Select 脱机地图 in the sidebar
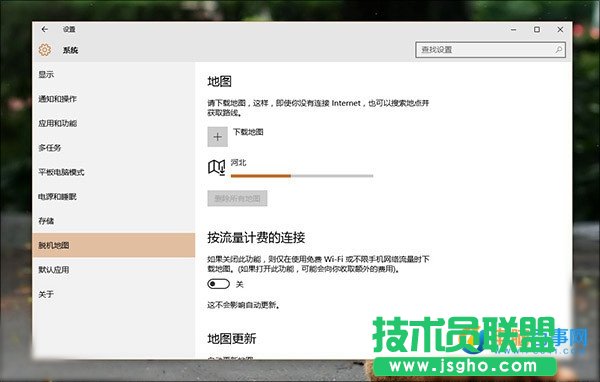This screenshot has width=600, height=382. click(x=114, y=245)
